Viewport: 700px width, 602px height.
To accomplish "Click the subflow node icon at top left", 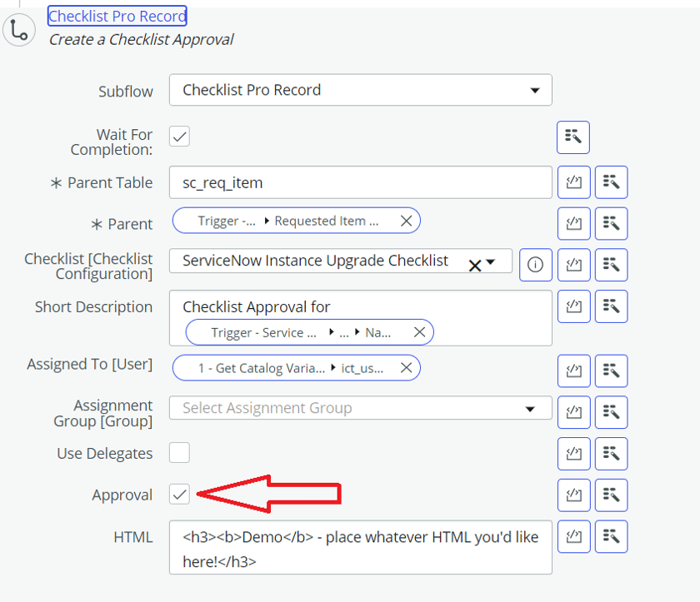I will [x=18, y=30].
